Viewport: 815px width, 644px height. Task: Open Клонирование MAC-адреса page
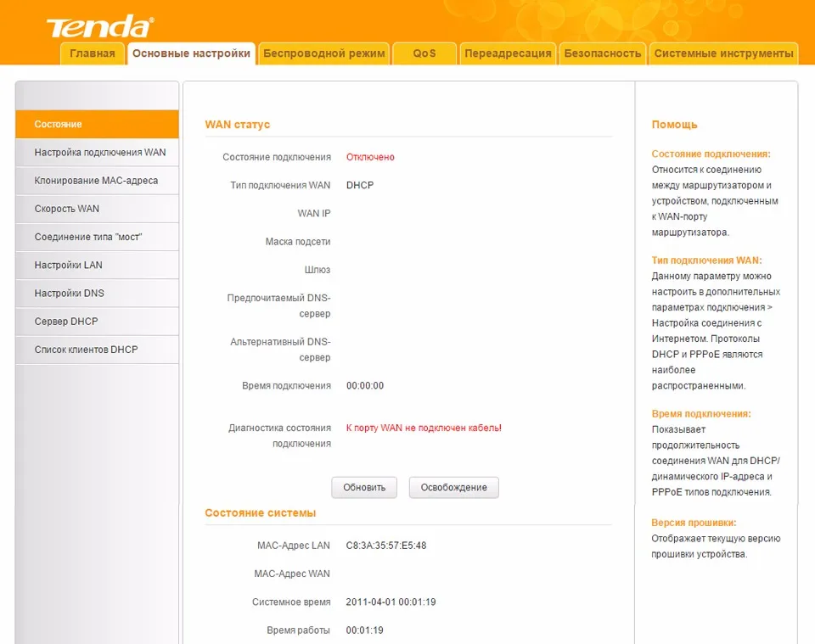(97, 180)
